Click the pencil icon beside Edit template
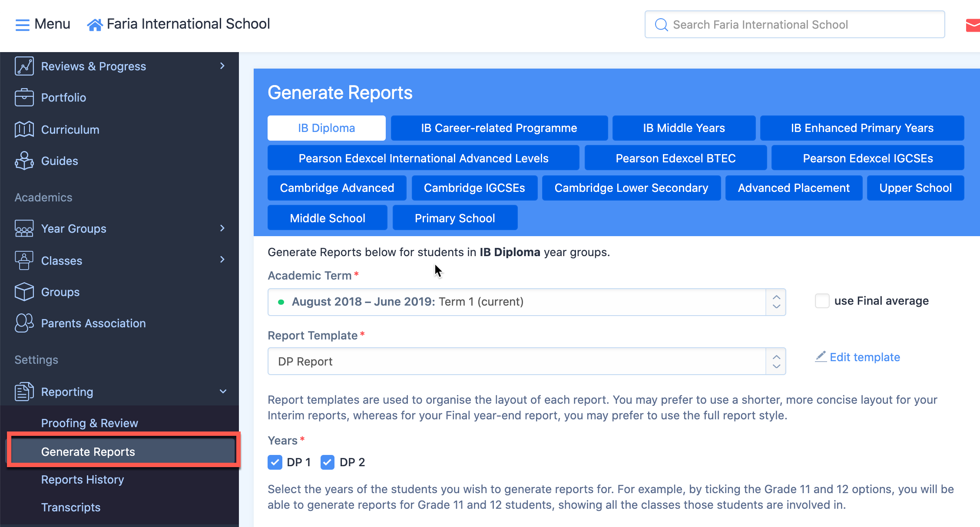This screenshot has height=527, width=980. pos(821,357)
